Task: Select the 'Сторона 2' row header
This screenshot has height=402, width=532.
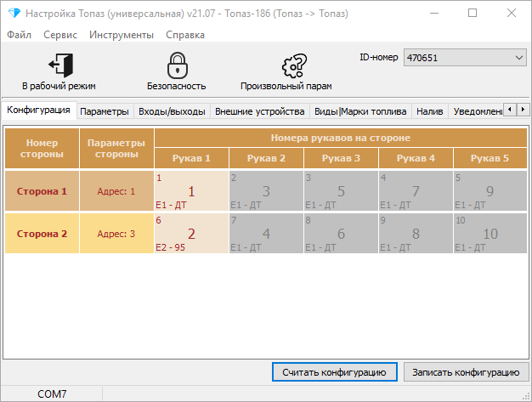Action: [42, 234]
